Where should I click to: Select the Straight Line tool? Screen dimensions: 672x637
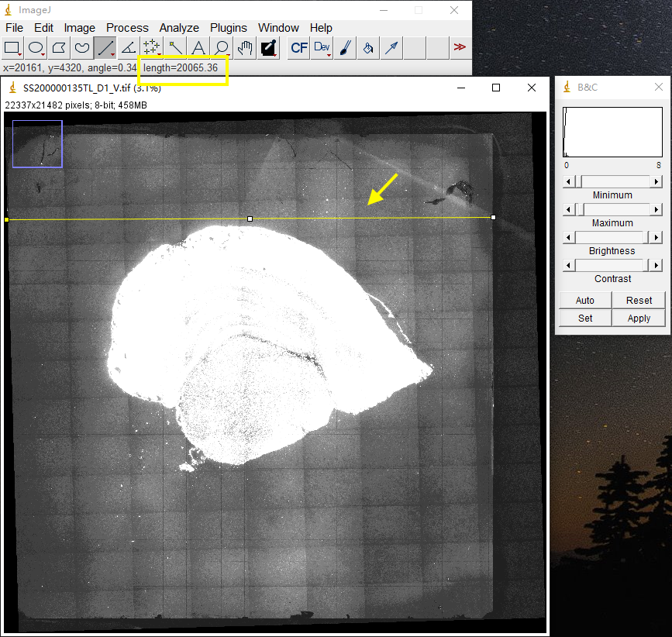tap(105, 48)
